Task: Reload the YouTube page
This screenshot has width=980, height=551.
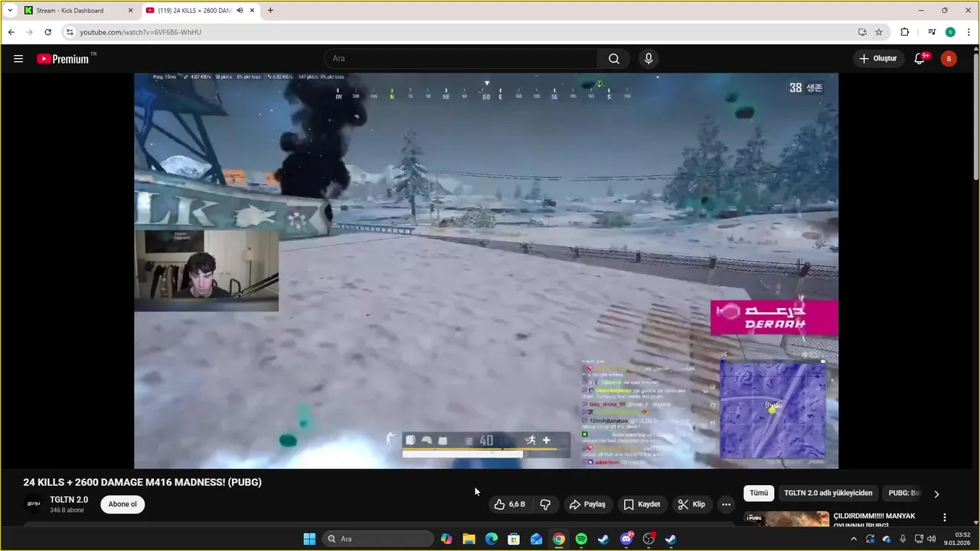Action: click(47, 32)
